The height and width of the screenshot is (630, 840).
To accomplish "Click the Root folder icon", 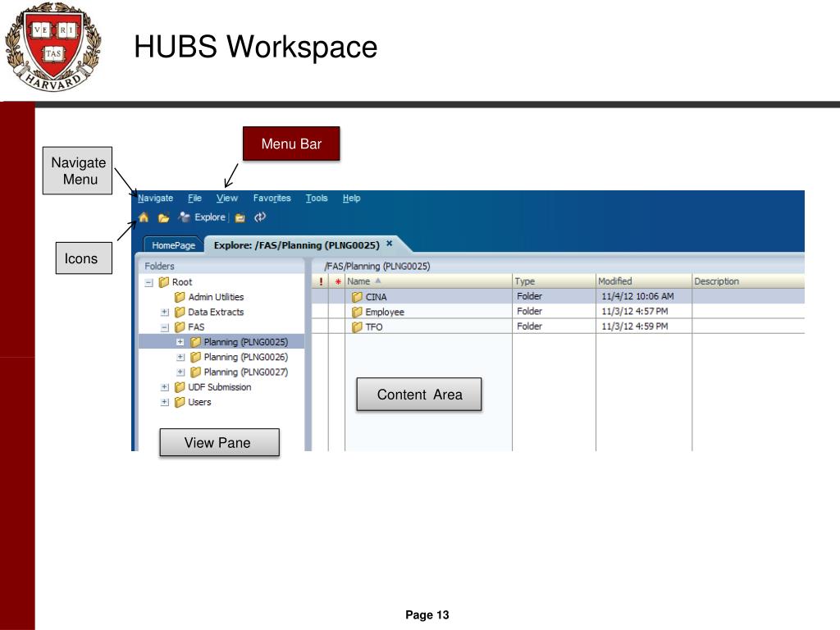I will 164,282.
